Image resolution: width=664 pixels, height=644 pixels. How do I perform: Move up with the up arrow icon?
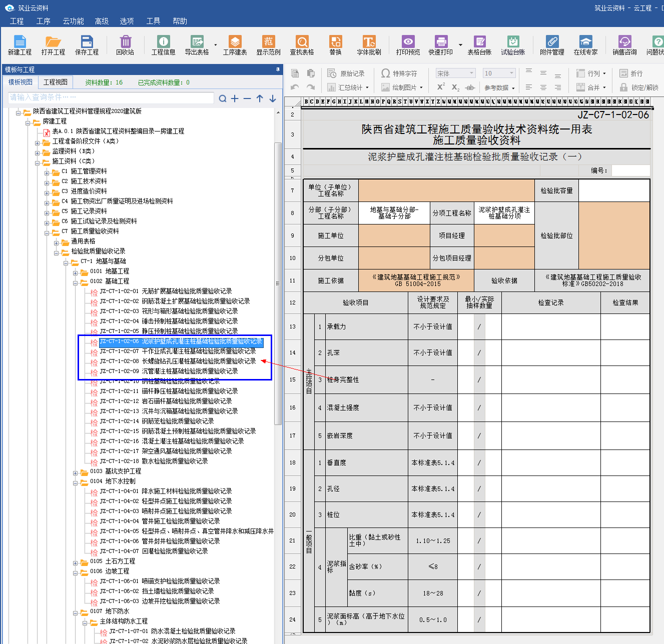(x=260, y=98)
